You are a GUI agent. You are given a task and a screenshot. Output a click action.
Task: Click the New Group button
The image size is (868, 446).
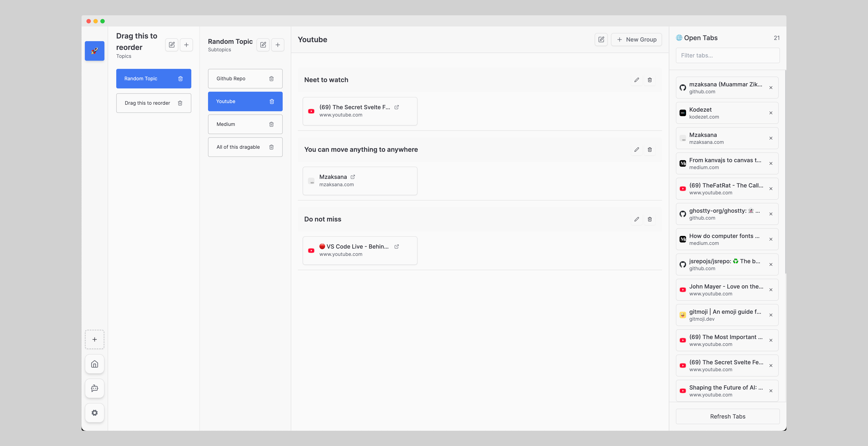point(636,39)
